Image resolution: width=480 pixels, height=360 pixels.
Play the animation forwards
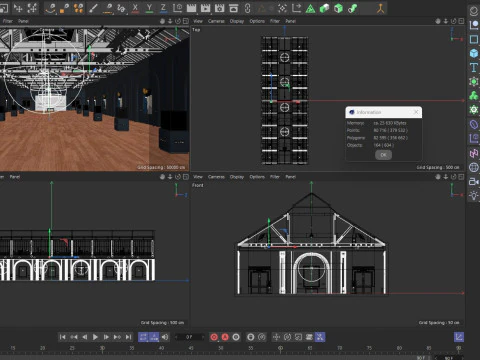[95, 337]
